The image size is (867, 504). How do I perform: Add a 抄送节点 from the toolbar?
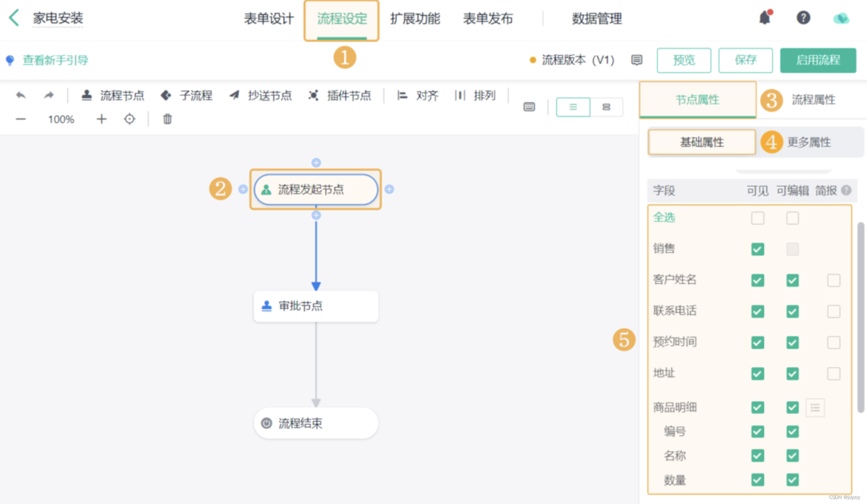point(260,96)
